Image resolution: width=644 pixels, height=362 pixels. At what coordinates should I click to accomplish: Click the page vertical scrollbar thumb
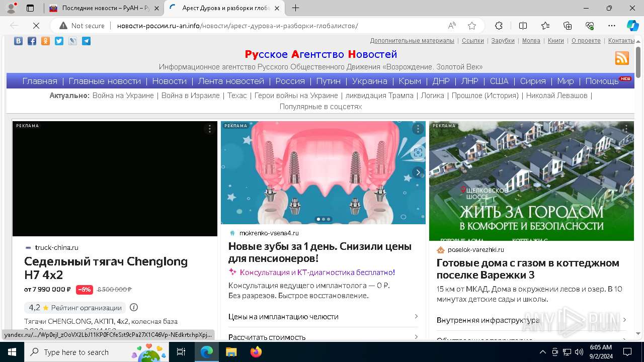638,62
